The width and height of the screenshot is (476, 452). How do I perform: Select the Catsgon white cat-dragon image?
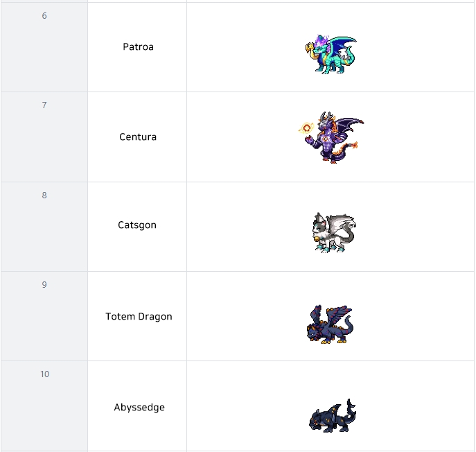click(334, 233)
